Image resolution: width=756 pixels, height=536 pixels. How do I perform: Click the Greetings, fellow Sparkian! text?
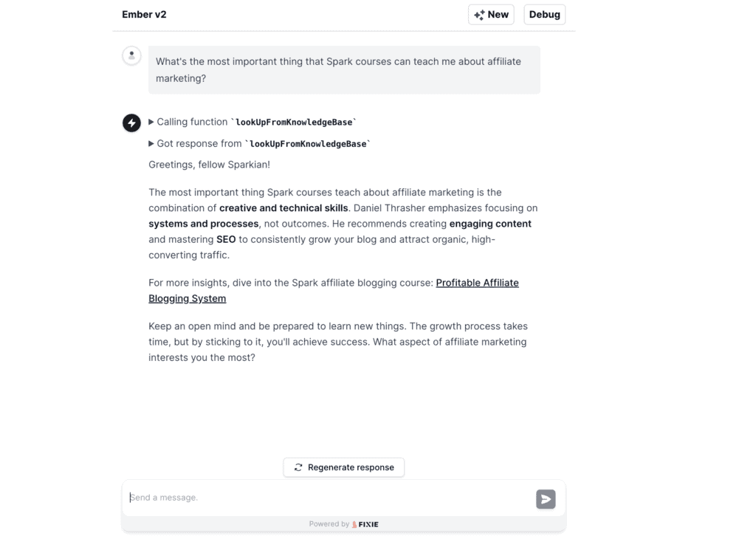209,165
